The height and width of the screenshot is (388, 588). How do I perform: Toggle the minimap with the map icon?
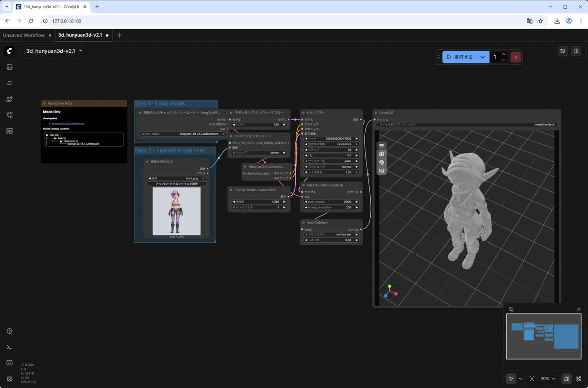click(x=567, y=379)
